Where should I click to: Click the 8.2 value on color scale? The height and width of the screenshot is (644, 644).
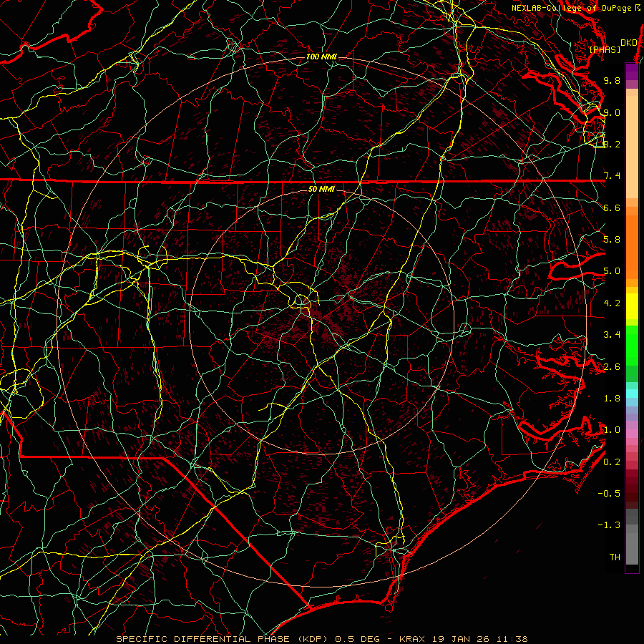click(x=612, y=144)
